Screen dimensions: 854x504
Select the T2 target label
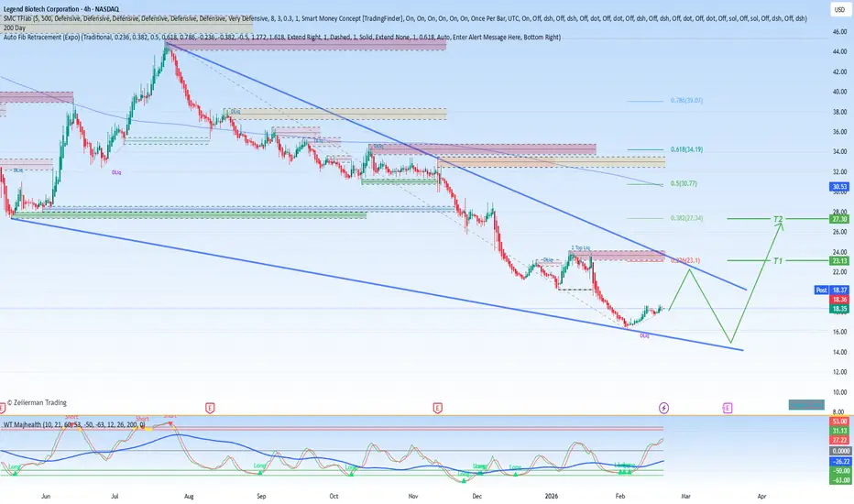tap(778, 219)
